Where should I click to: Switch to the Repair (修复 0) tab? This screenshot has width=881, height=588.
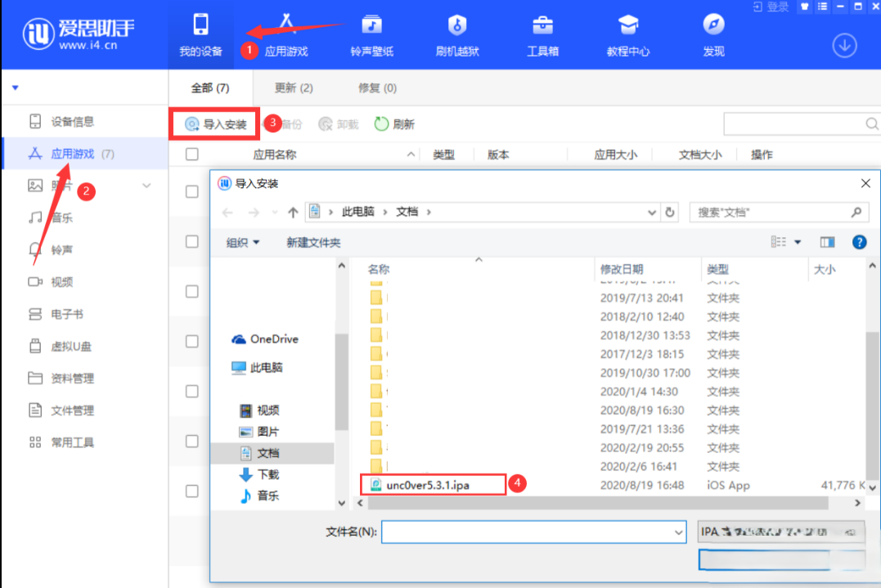click(x=377, y=88)
